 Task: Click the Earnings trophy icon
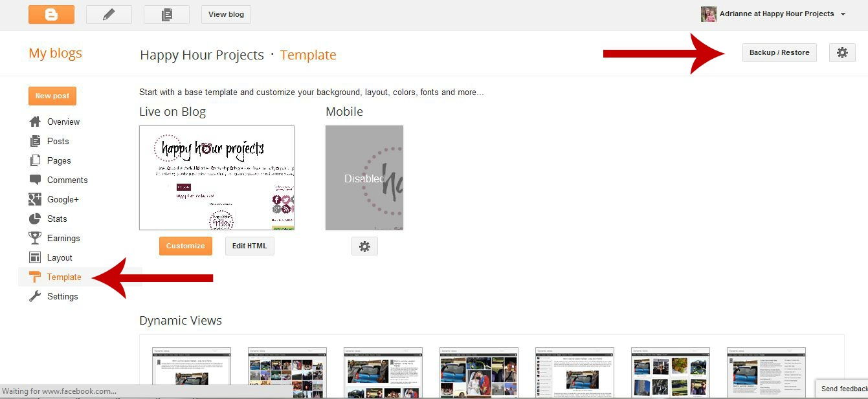click(35, 238)
